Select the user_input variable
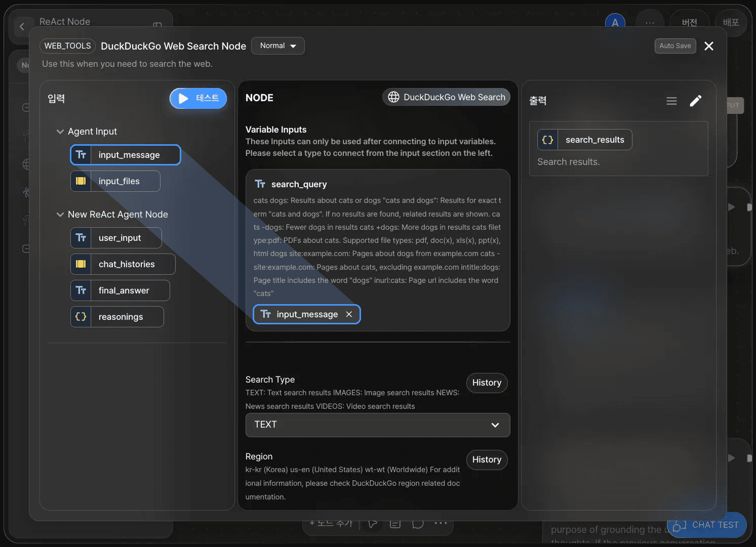 pos(116,238)
